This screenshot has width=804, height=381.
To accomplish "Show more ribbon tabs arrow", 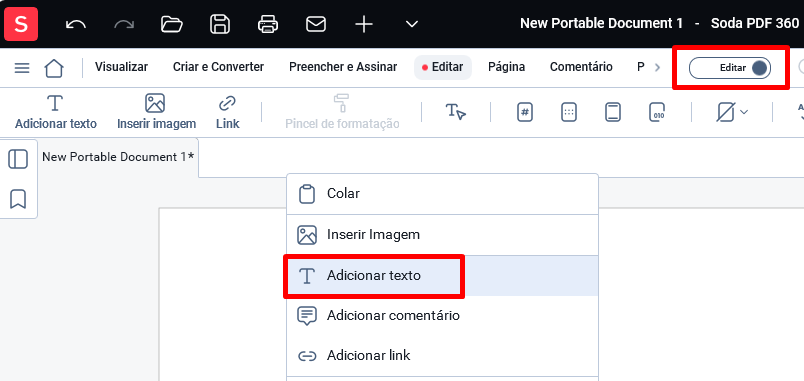I will (657, 68).
